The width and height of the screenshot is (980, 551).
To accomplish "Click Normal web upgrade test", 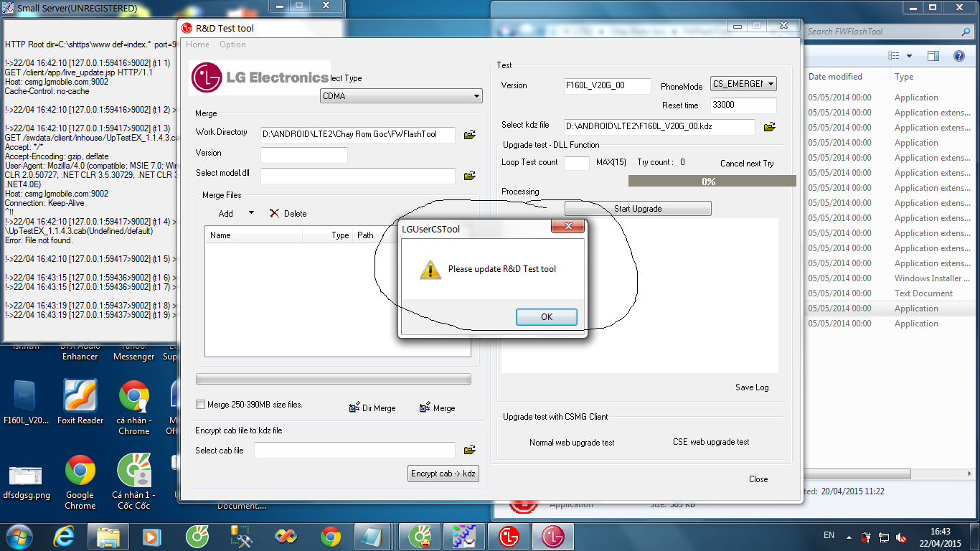I will tap(572, 443).
